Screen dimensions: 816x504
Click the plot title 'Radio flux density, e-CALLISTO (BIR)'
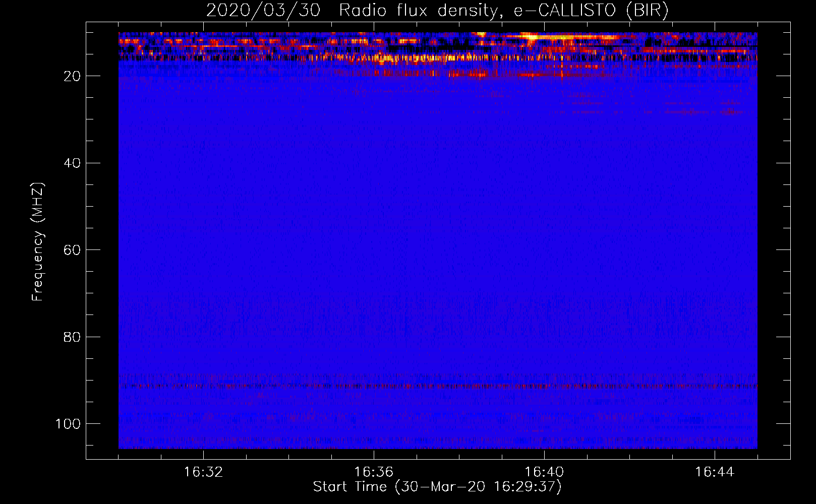click(x=503, y=11)
